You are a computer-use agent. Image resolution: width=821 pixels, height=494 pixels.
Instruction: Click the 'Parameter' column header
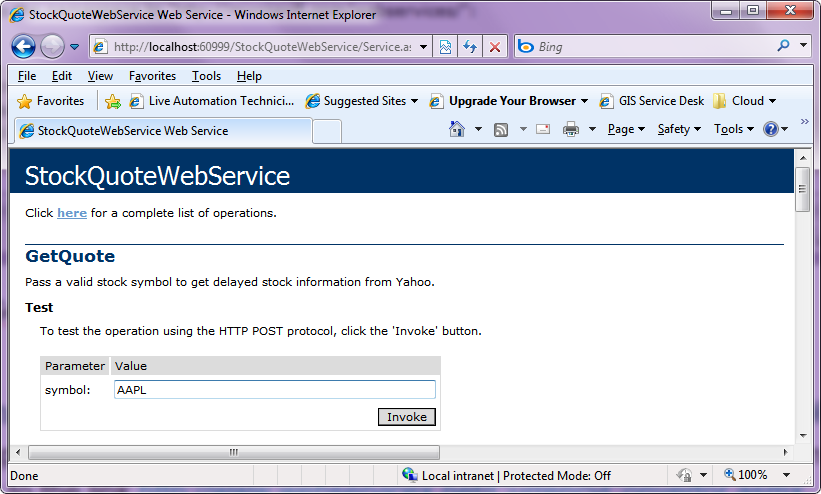coord(75,366)
